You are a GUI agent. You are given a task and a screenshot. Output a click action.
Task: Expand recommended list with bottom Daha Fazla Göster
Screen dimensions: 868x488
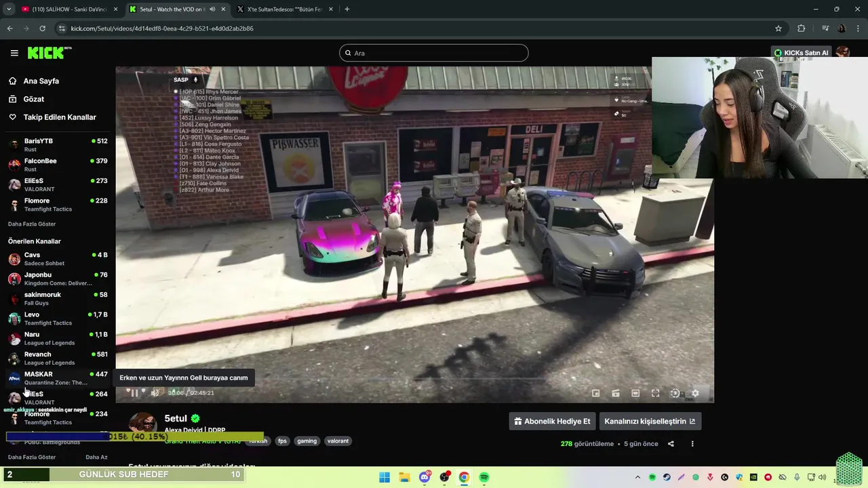click(32, 457)
